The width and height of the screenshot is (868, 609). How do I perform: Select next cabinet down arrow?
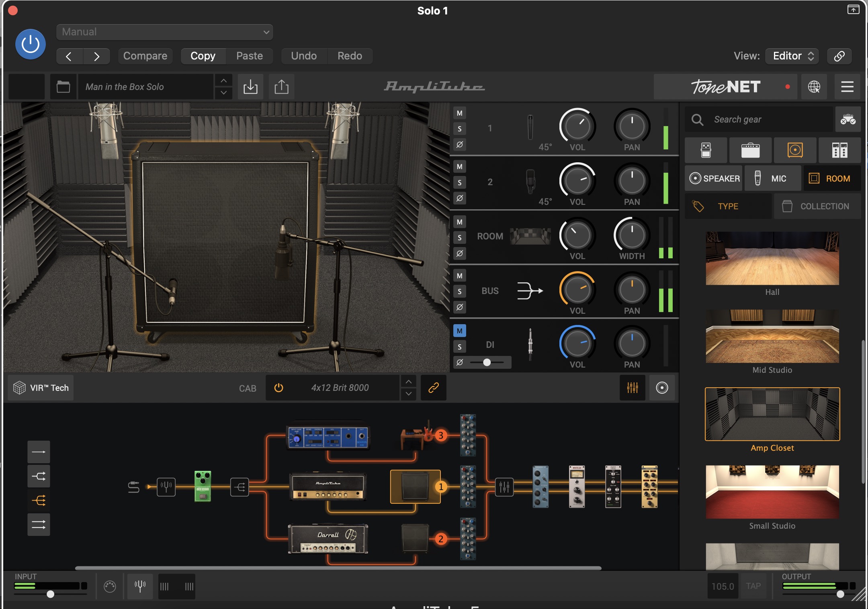click(409, 394)
